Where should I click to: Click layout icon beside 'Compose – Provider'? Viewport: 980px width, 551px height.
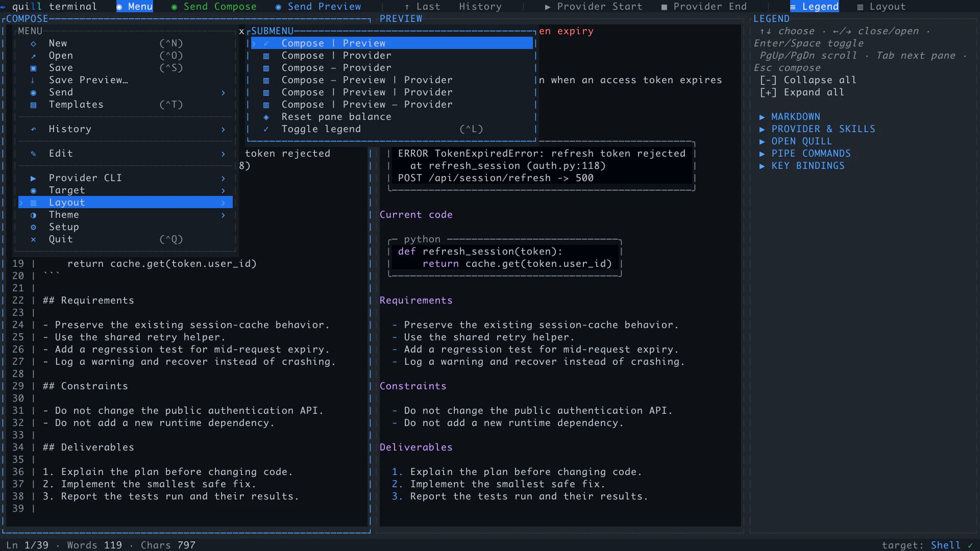(x=266, y=68)
